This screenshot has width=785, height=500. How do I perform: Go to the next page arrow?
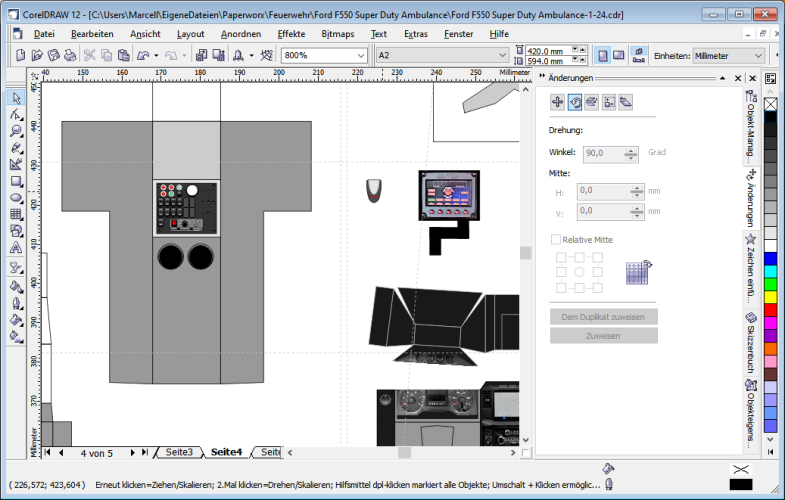coord(132,452)
